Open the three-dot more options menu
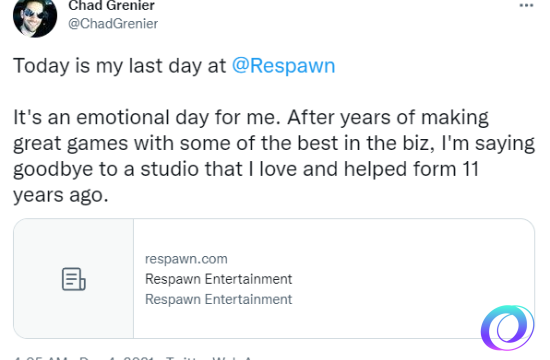Image resolution: width=550 pixels, height=360 pixels. tap(526, 5)
